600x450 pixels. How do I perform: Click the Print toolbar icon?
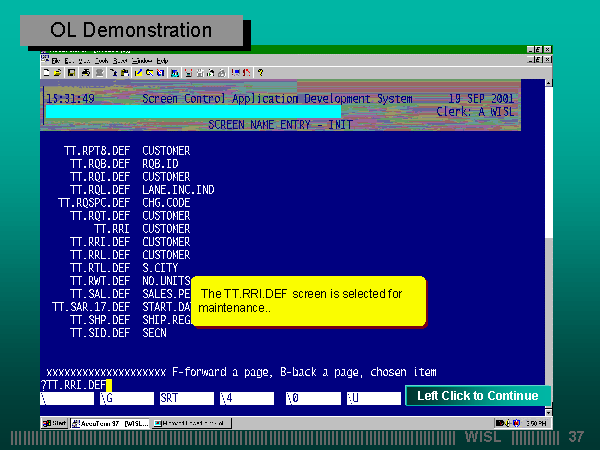click(x=86, y=73)
